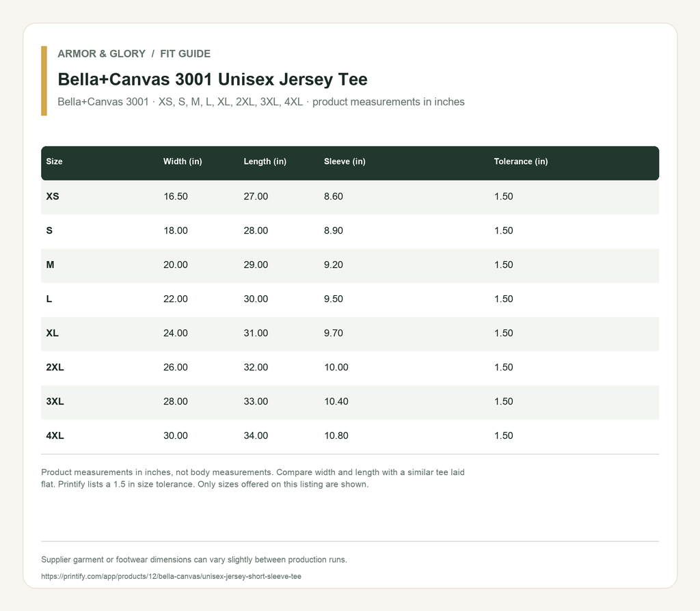Click the L row length value 30.00
Screen dimensions: 700x611
coord(256,299)
